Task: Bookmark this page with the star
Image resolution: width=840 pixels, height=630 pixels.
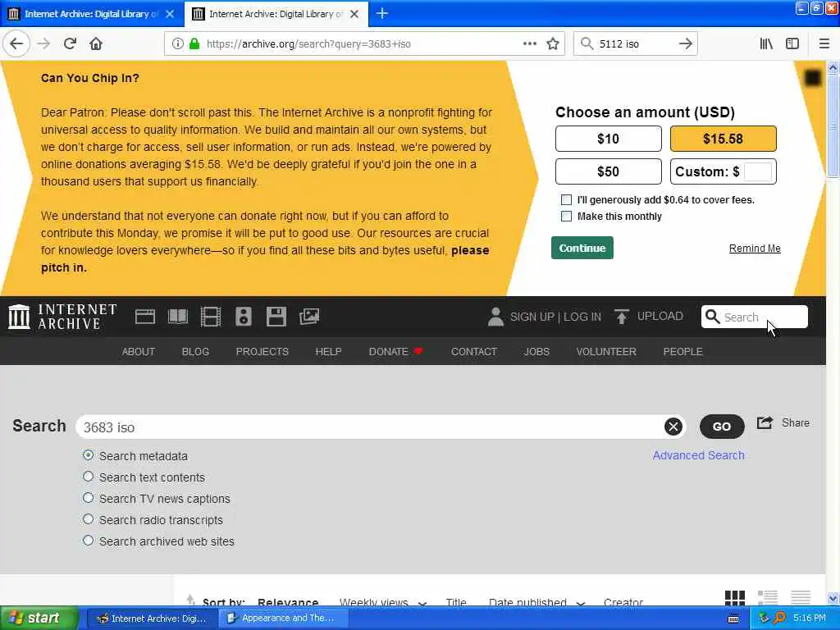Action: coord(553,44)
